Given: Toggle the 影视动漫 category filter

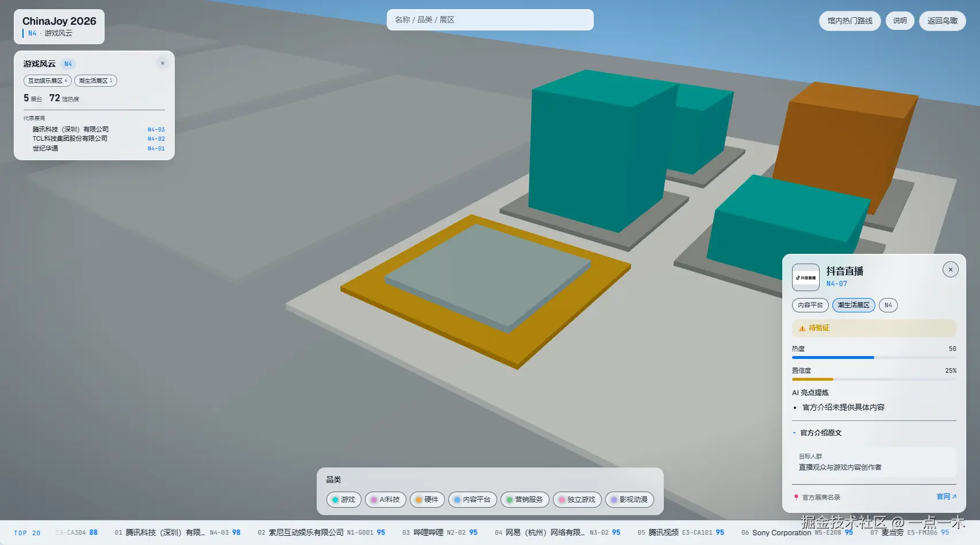Looking at the screenshot, I should tap(629, 500).
